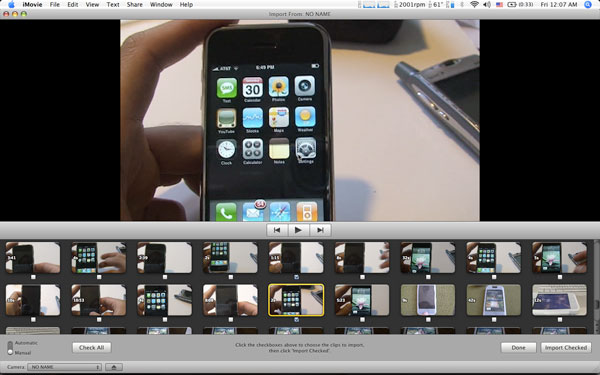Open the volume control icon
The height and width of the screenshot is (375, 600).
click(487, 5)
